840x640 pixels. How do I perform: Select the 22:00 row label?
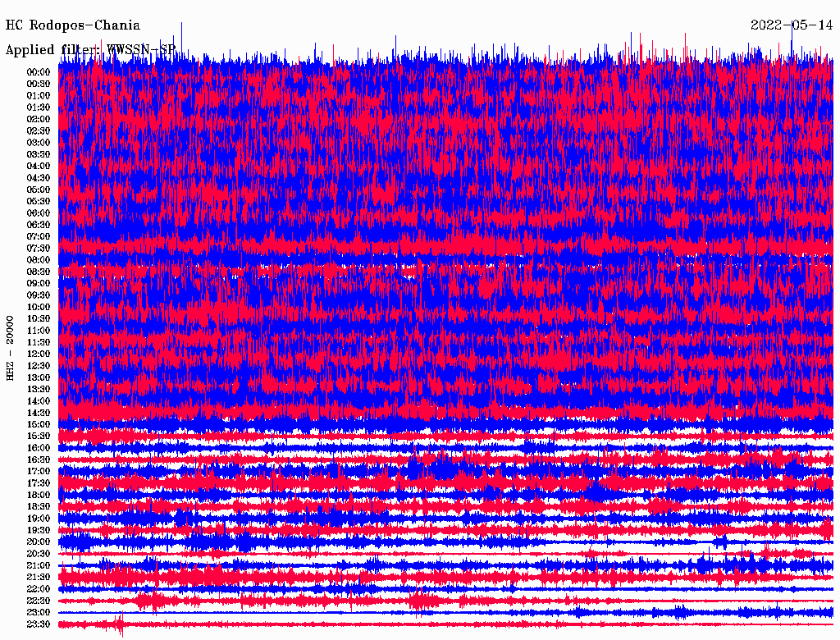[x=39, y=589]
